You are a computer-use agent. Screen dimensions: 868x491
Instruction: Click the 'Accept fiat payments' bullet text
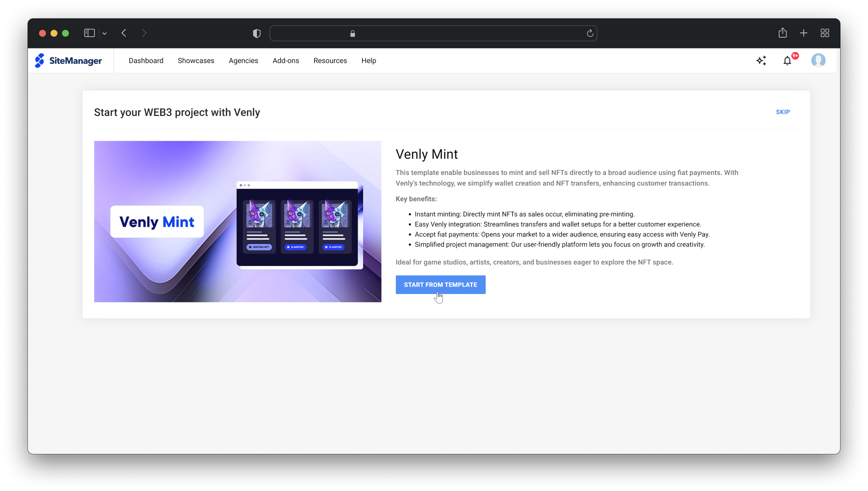click(x=562, y=234)
